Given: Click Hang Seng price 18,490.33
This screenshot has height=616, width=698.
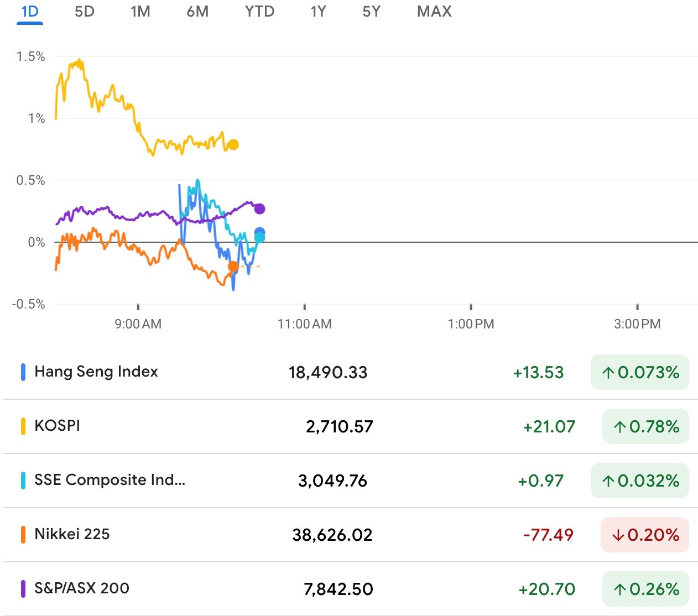Looking at the screenshot, I should coord(328,373).
